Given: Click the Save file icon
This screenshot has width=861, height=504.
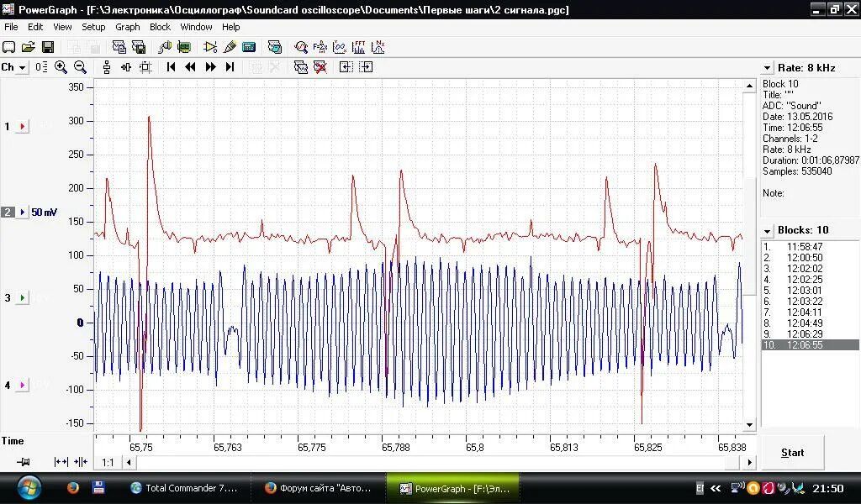Looking at the screenshot, I should 49,47.
